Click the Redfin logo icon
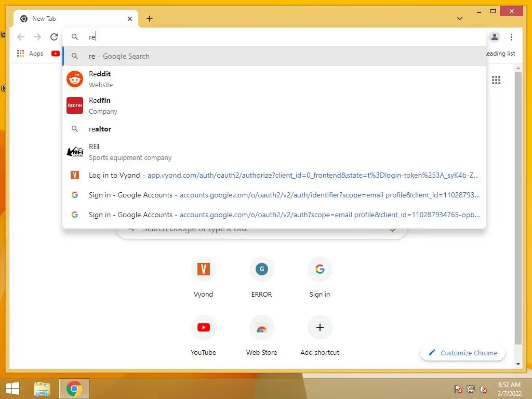 coord(75,105)
